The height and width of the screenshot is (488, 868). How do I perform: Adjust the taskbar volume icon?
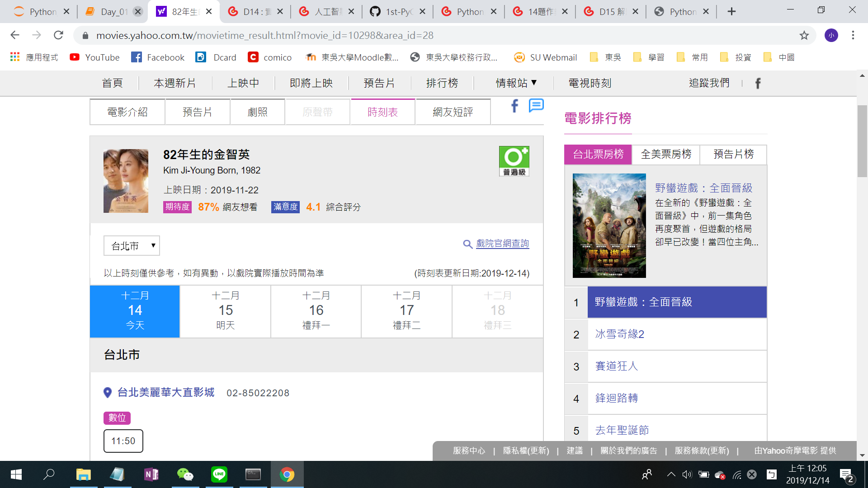(x=687, y=474)
